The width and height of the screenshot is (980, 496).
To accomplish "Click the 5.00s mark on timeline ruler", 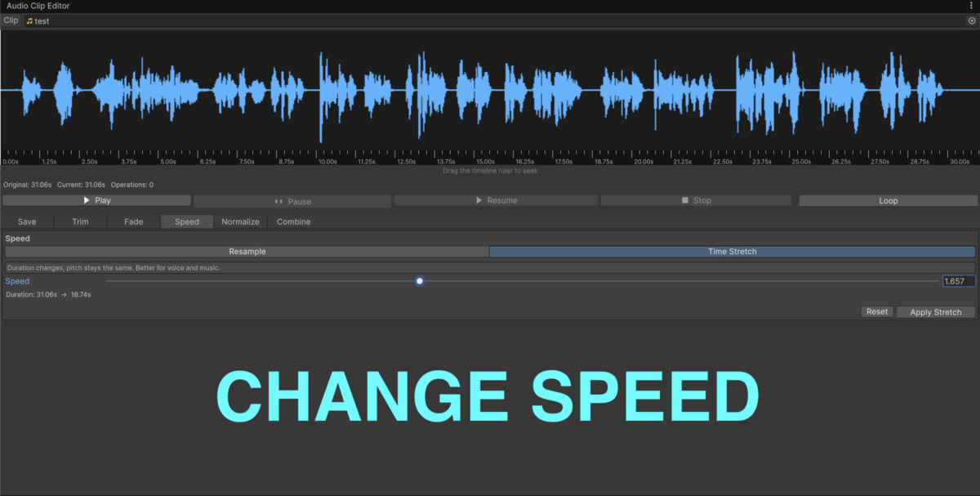I will tap(168, 162).
